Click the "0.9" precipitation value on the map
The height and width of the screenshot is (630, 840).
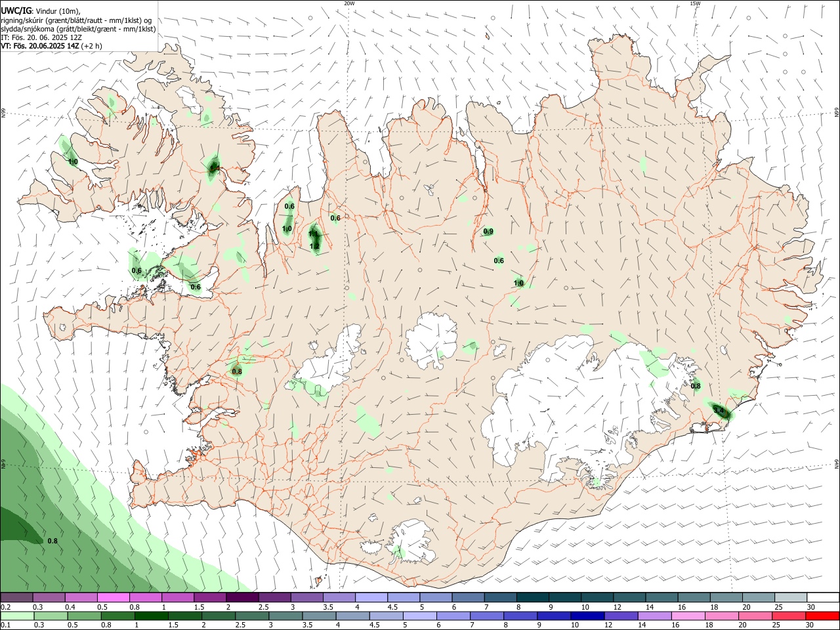488,232
